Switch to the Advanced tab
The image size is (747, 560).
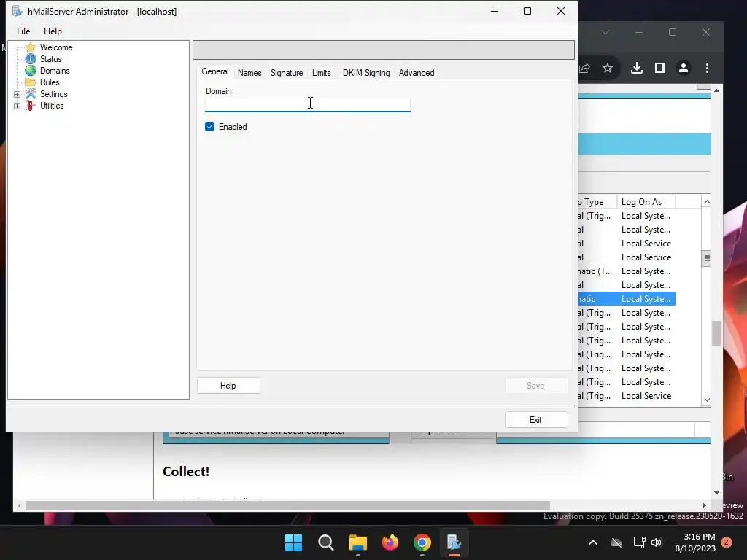417,73
